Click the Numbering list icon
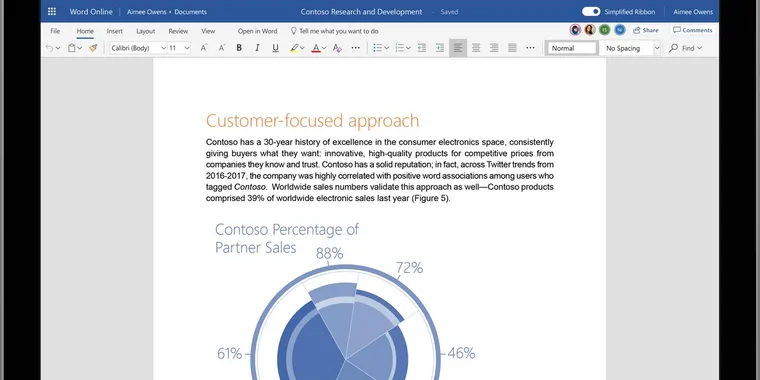This screenshot has height=380, width=760. point(400,48)
